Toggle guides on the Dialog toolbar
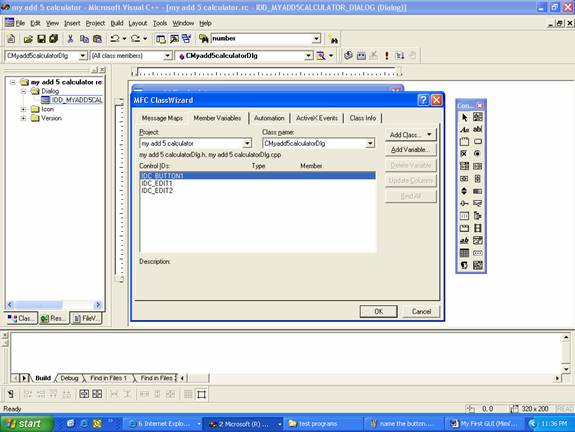 tap(201, 395)
